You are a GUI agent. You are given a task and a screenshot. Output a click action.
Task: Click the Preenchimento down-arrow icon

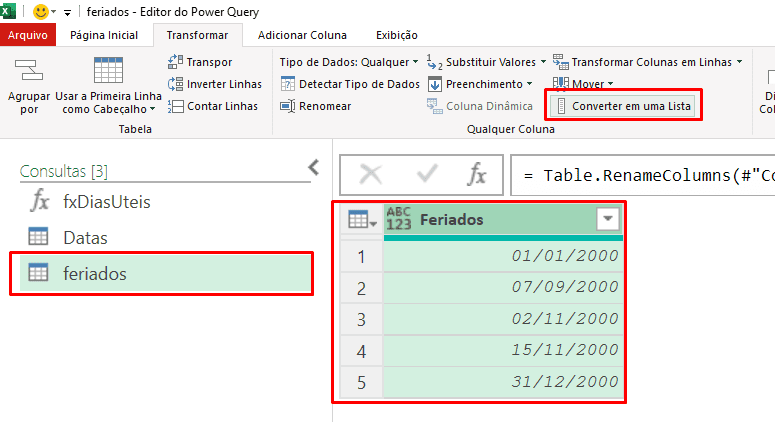[434, 84]
